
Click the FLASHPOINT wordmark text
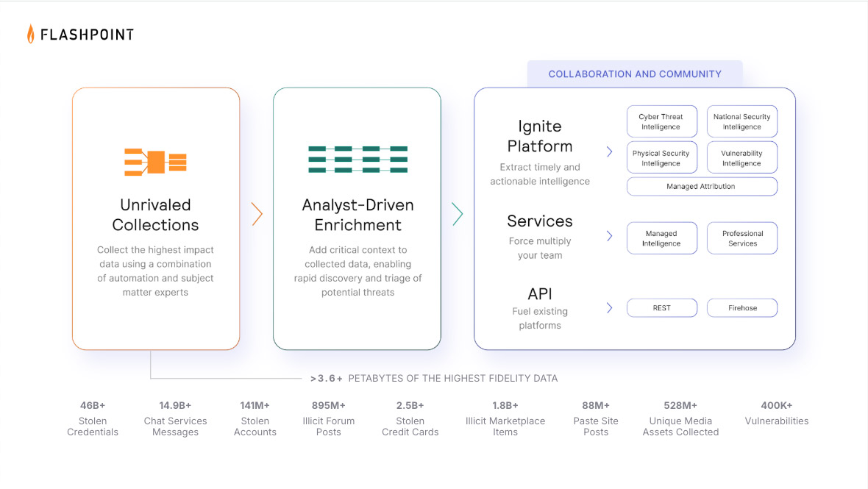point(88,35)
